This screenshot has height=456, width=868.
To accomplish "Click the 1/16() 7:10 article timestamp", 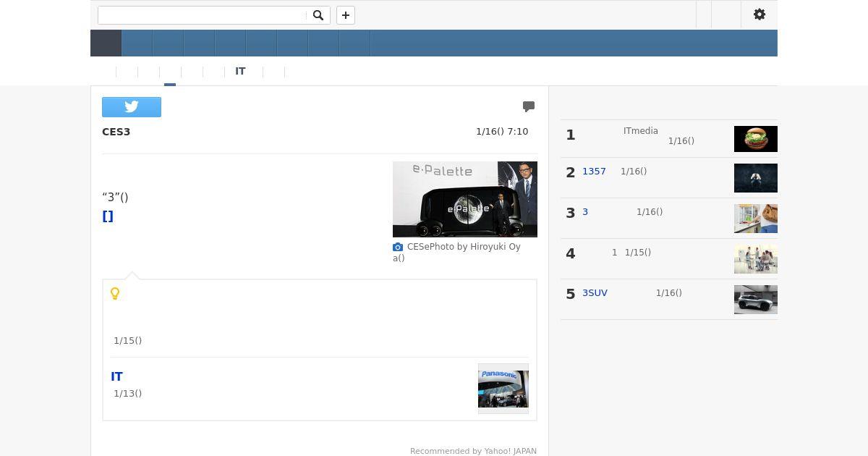I will click(502, 132).
